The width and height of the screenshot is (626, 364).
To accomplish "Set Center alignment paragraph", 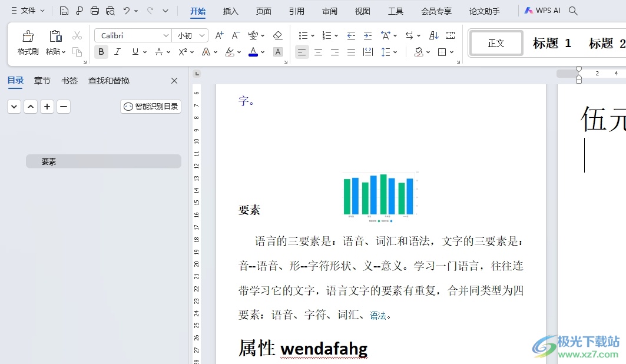I will pos(318,52).
